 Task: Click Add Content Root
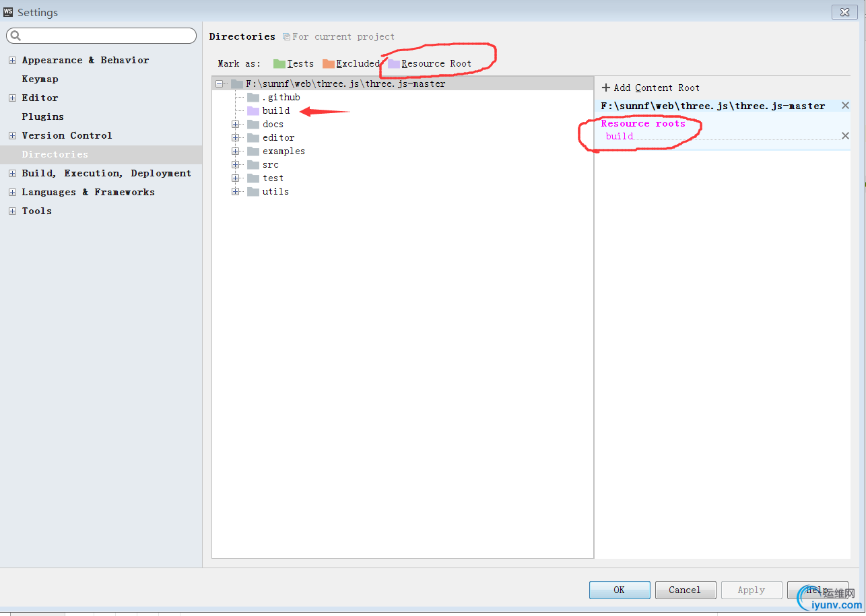[x=651, y=88]
